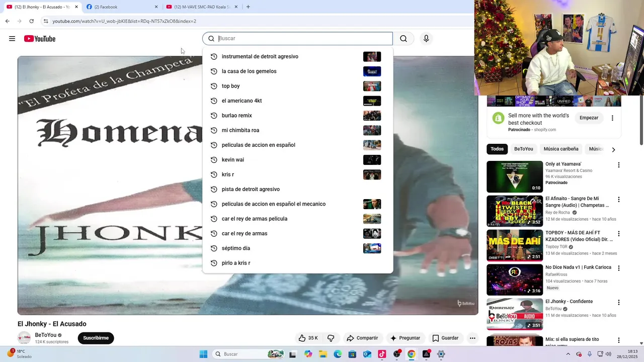Reload the page with browser refresh
This screenshot has width=644, height=362.
pos(31,21)
